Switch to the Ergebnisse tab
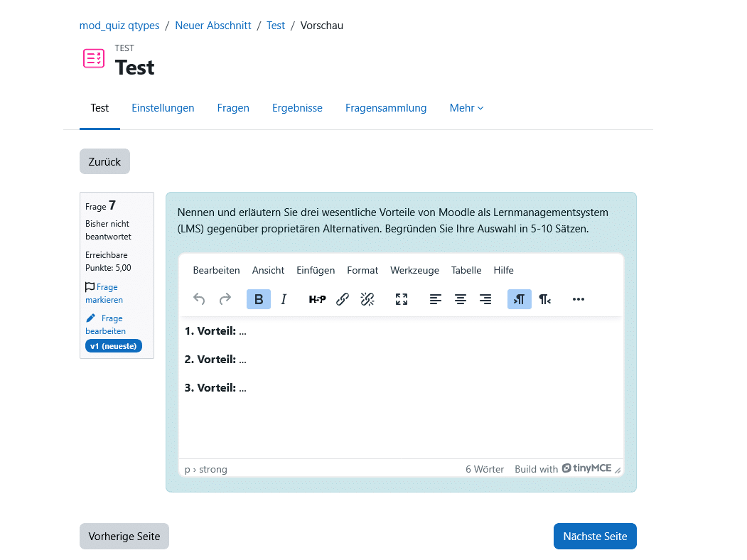 [x=297, y=108]
